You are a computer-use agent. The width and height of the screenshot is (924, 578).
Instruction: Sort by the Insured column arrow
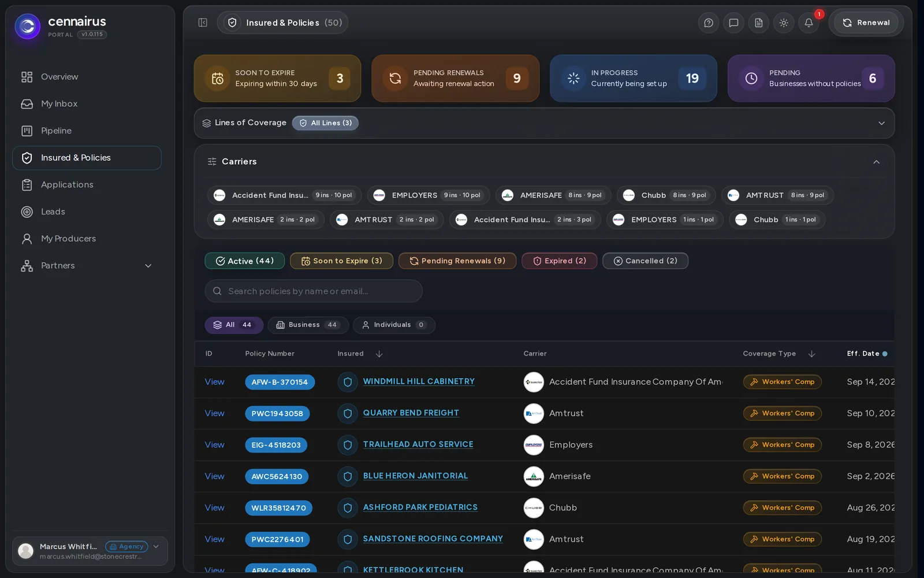coord(379,354)
